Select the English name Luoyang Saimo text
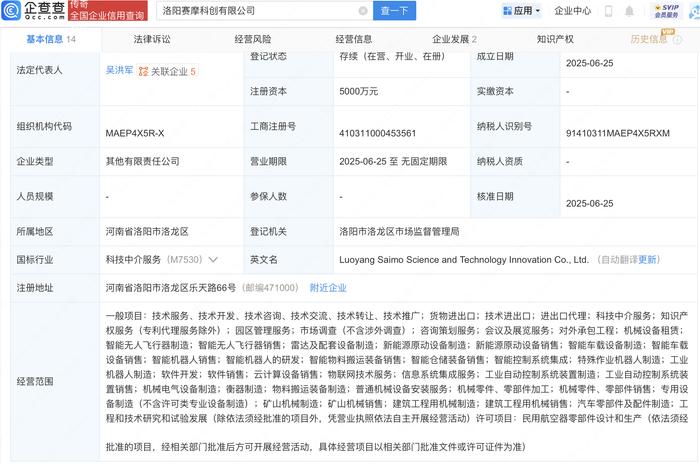700x464 pixels. 464,260
